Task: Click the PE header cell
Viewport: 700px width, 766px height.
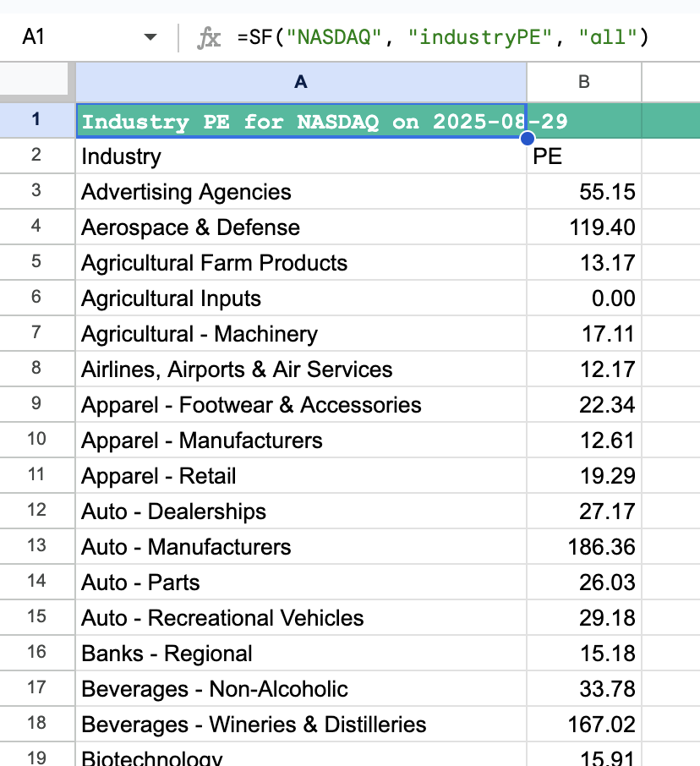Action: tap(583, 156)
